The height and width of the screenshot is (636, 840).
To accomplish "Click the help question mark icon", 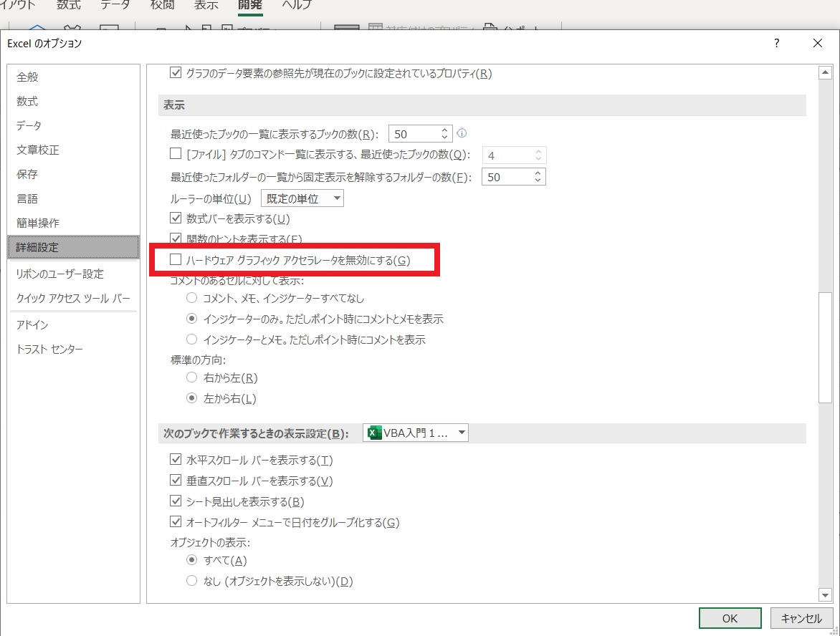I will (776, 44).
